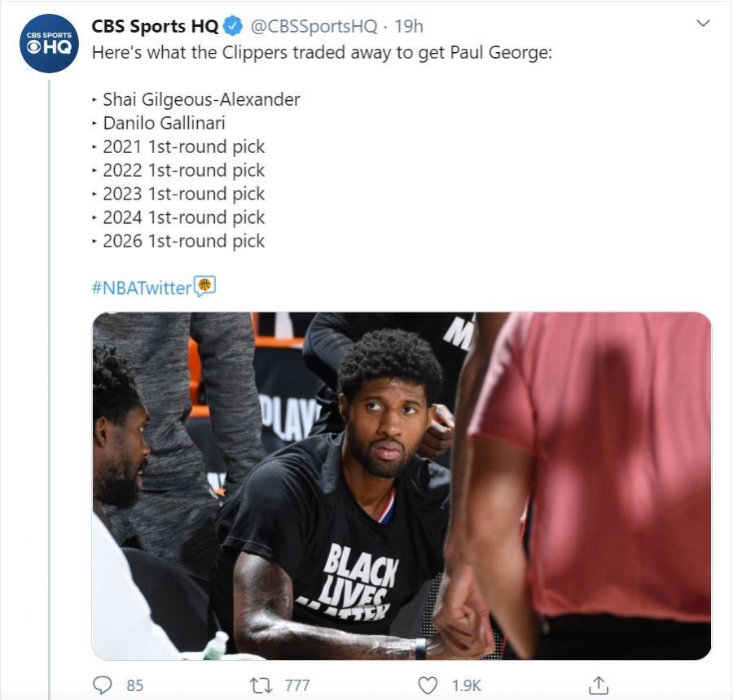Like the tweet with heart icon

tap(427, 685)
